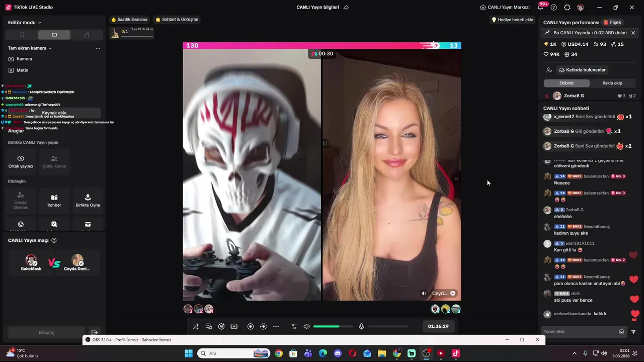Open the settings gear in title bar
The image size is (644, 362).
(x=567, y=8)
